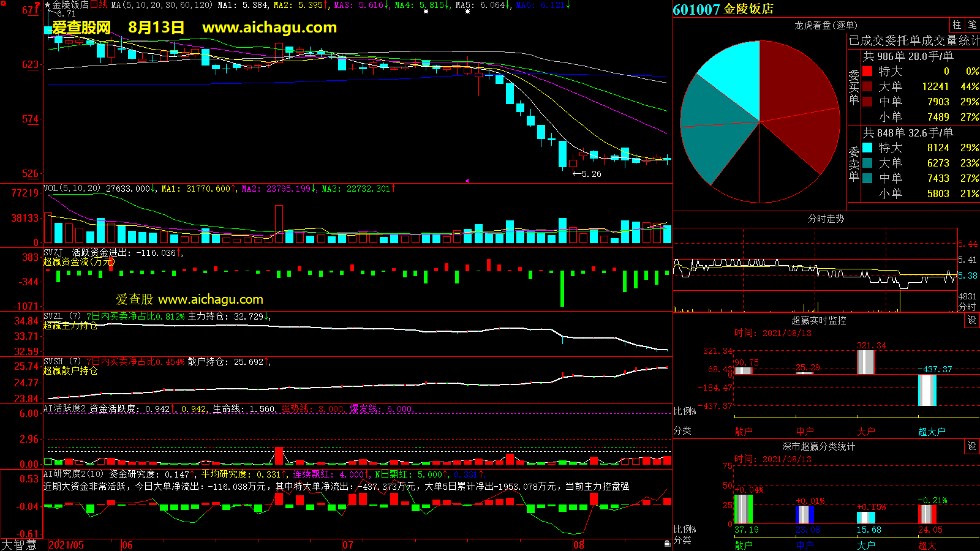This screenshot has height=551, width=980.
Task: Select the 分时走势 panel title
Action: pyautogui.click(x=826, y=219)
